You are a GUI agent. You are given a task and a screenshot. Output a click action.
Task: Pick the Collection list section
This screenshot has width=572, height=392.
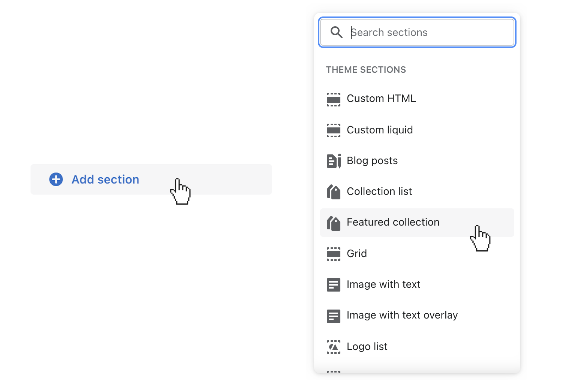379,192
